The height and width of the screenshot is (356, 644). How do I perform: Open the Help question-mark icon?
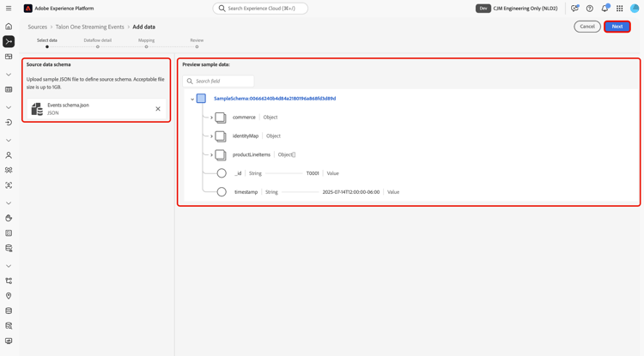coord(590,9)
